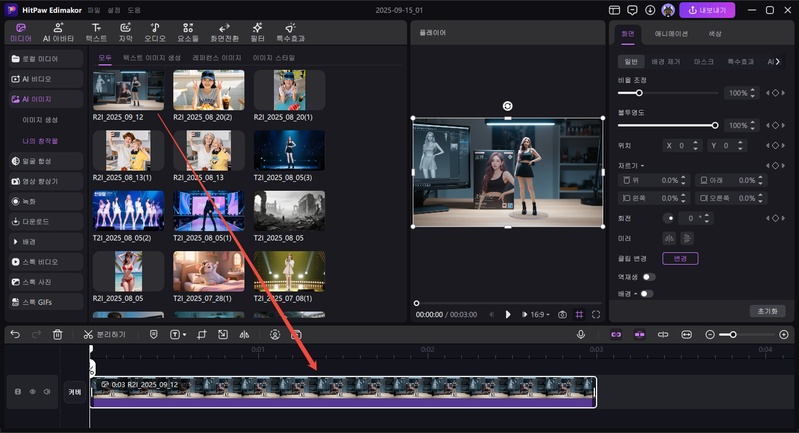Enter fullscreen preview in the player

pos(596,314)
